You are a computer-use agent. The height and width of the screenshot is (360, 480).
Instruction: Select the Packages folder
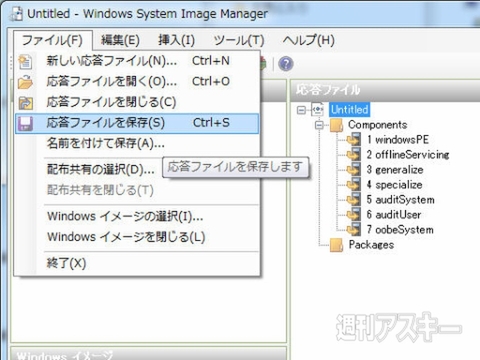371,245
